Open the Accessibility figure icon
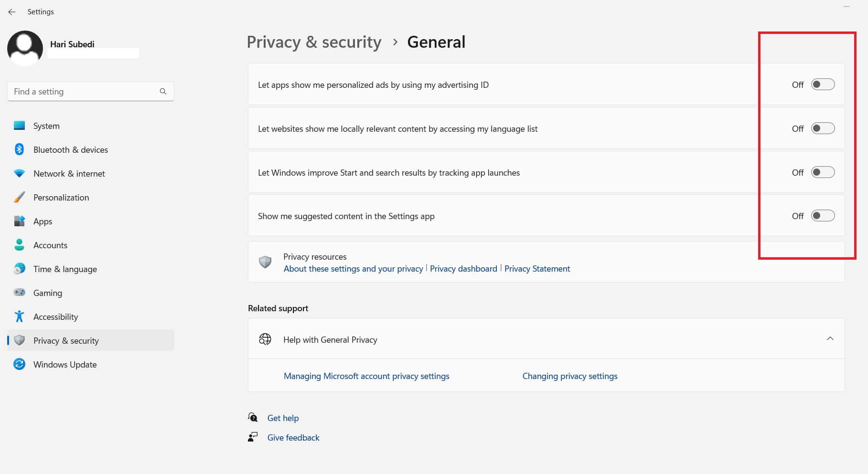 tap(19, 316)
